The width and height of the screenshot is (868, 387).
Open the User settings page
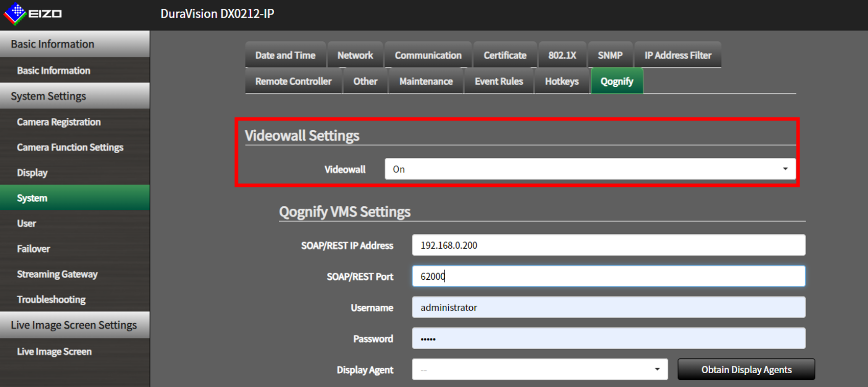coord(75,223)
